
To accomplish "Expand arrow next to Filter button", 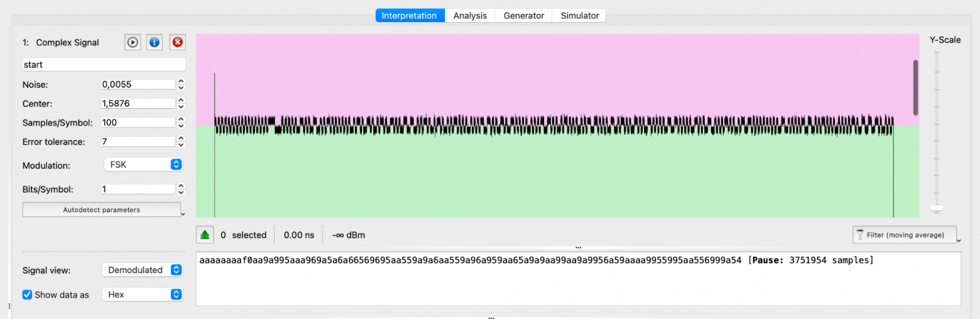I will (959, 239).
